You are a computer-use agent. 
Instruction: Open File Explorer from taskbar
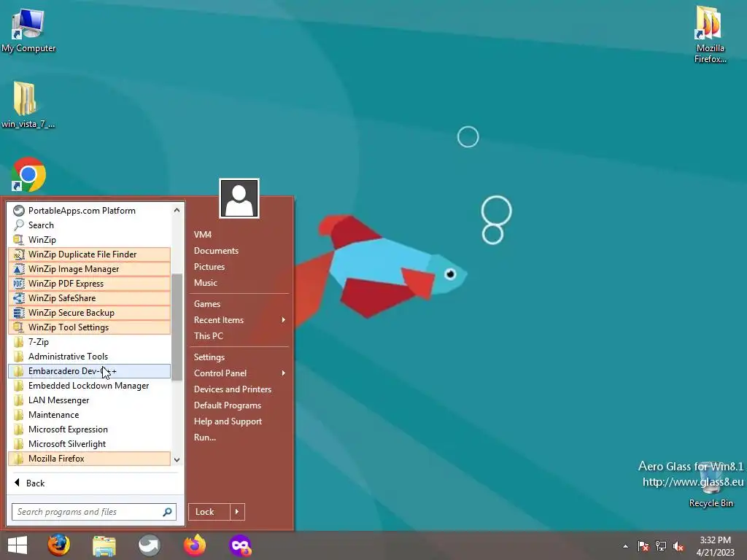(x=104, y=545)
